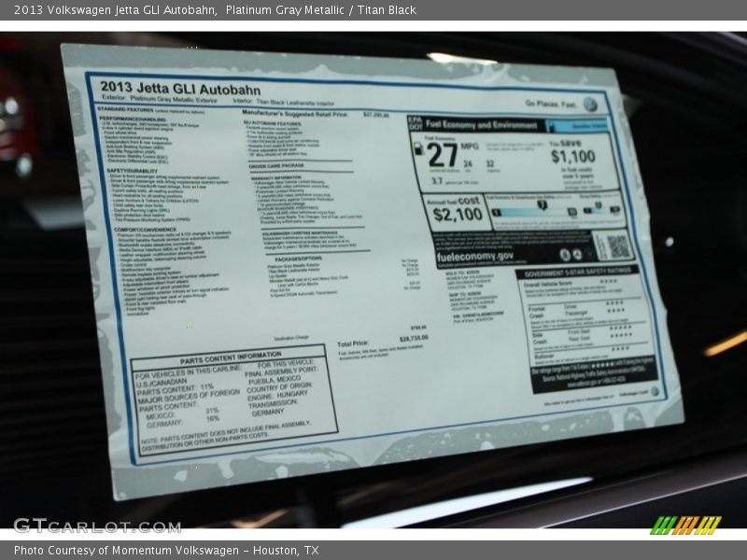Click the 'fueleconomy.gov' web address
747x560 pixels.
475,257
